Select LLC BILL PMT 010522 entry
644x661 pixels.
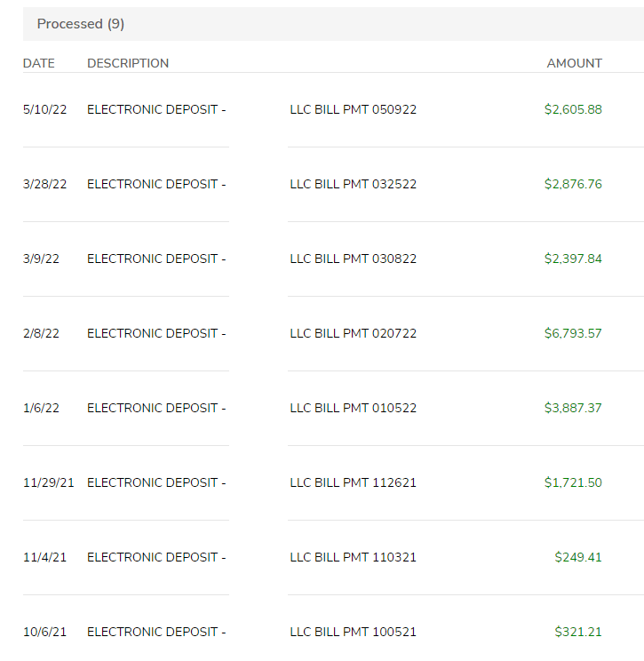[x=354, y=408]
